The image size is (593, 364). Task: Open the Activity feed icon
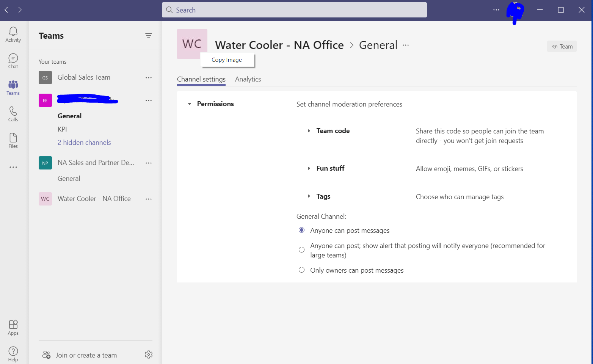[x=13, y=35]
